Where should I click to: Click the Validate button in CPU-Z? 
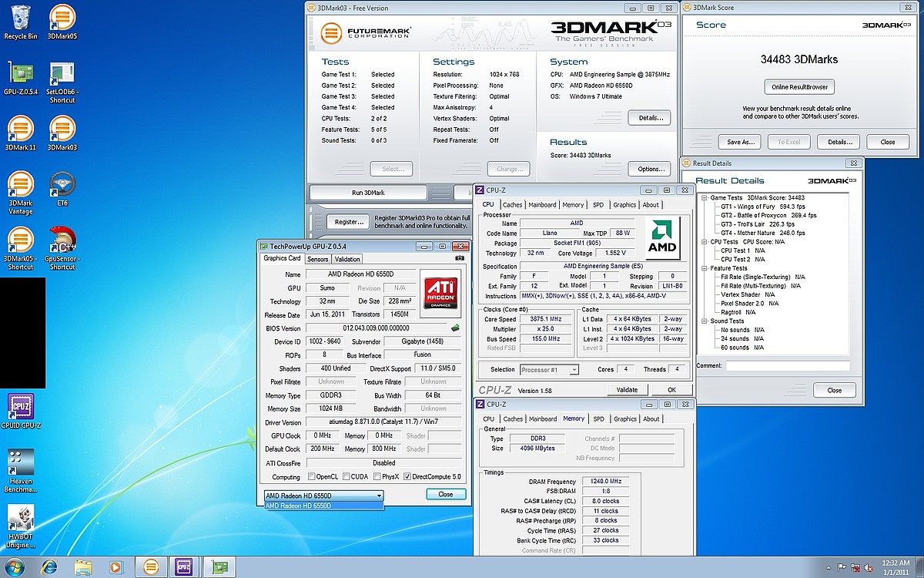click(627, 390)
